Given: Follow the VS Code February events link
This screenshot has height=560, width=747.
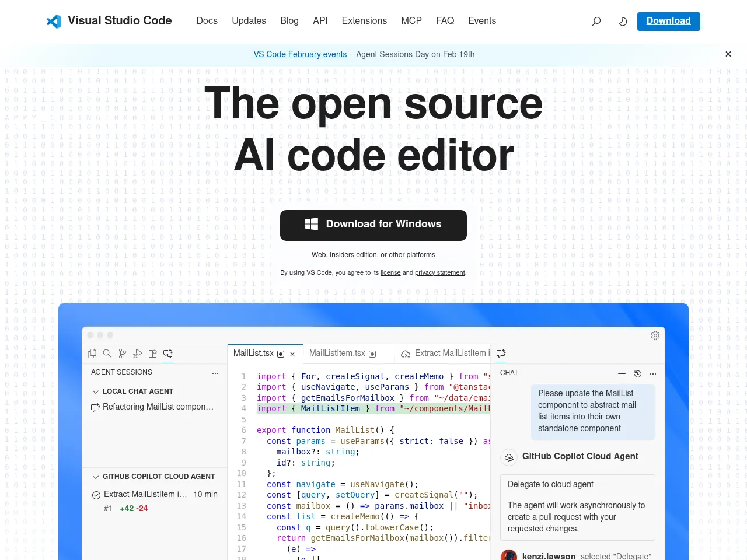Looking at the screenshot, I should (x=300, y=54).
